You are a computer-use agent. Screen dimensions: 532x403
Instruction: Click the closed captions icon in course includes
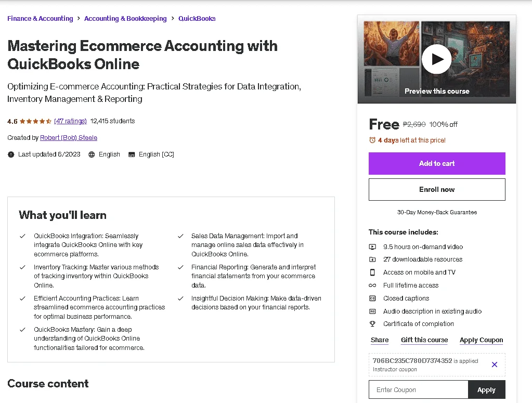click(372, 298)
